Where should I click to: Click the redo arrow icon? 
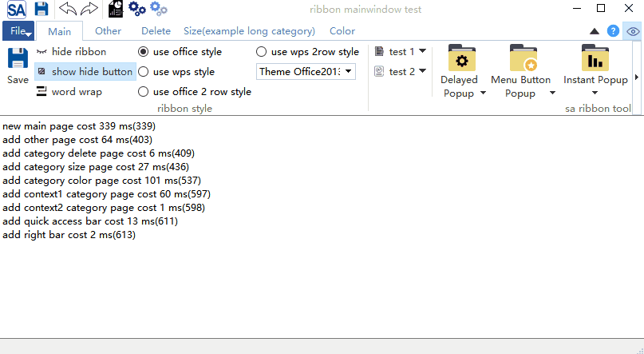point(89,10)
